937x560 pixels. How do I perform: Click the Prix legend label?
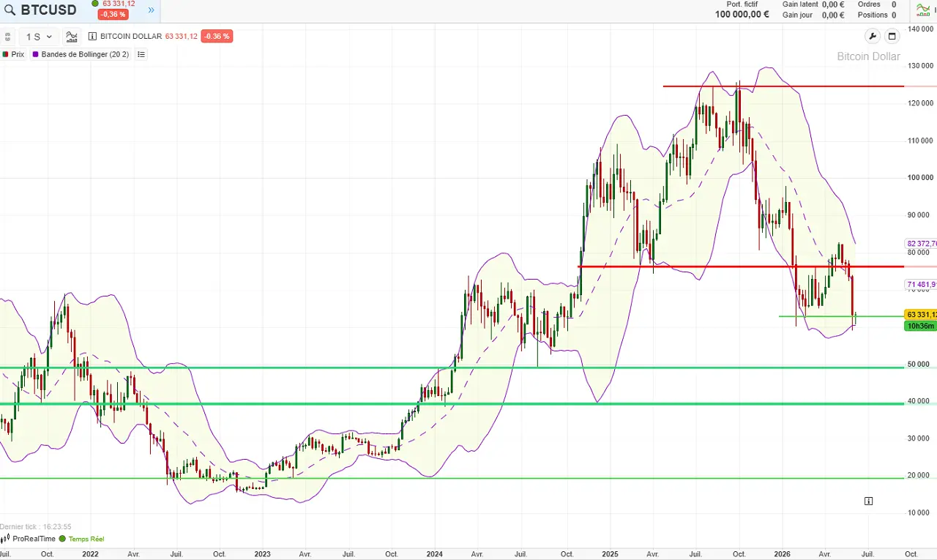coord(18,54)
